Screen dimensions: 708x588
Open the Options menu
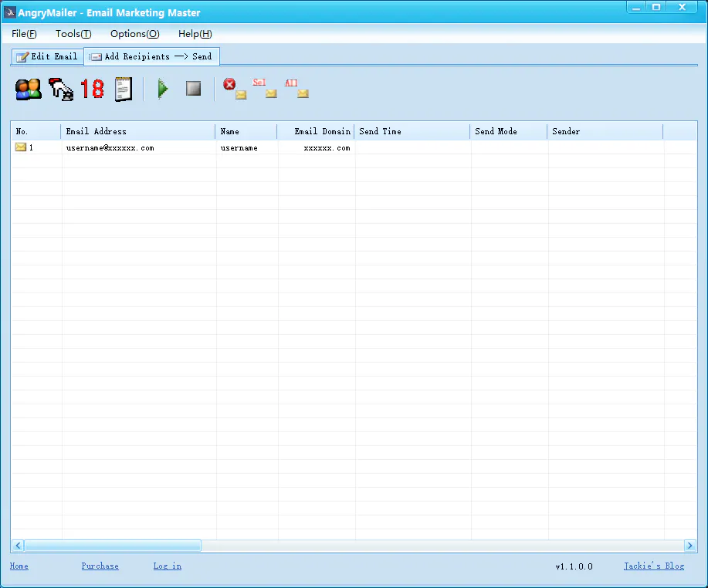coord(135,34)
